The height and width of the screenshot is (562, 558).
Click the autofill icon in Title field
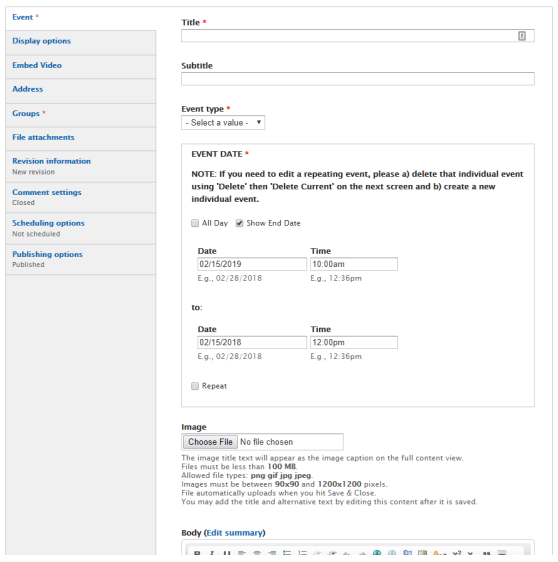click(522, 36)
